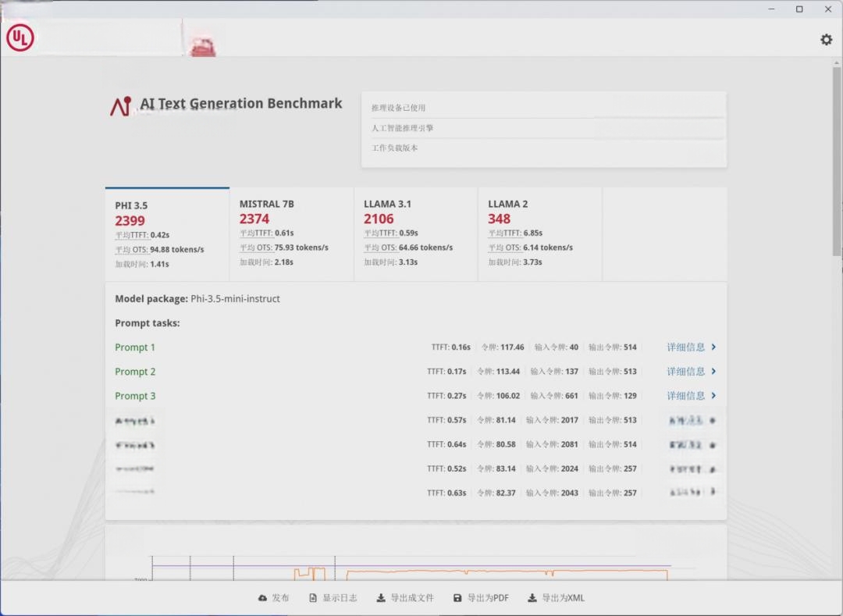Open 详细信息 link for Prompt 3

pyautogui.click(x=685, y=395)
